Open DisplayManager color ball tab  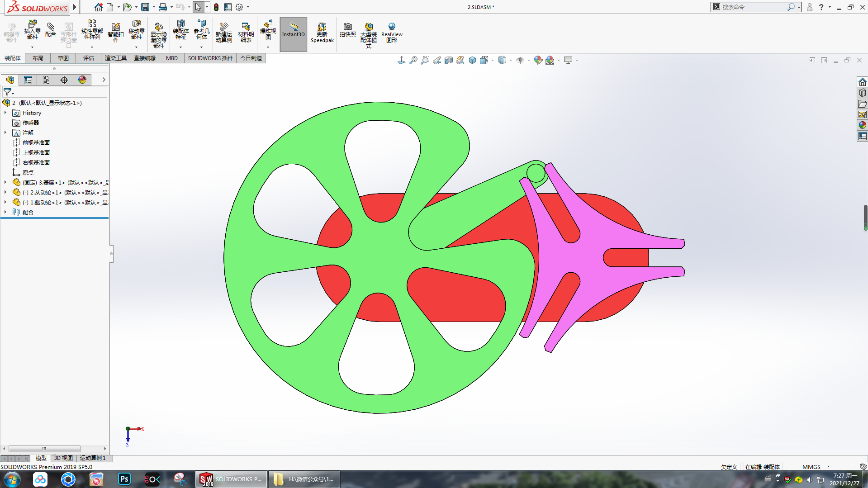click(82, 80)
